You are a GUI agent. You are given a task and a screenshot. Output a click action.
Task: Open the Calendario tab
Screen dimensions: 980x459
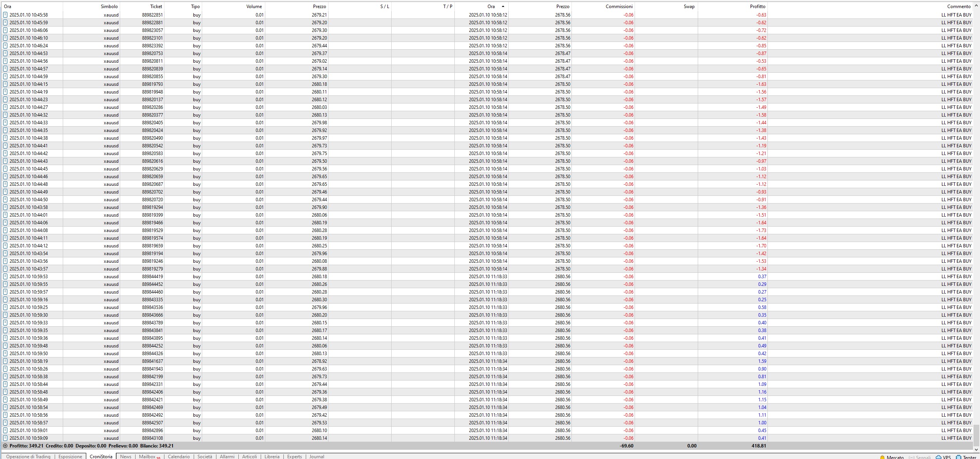tap(179, 457)
